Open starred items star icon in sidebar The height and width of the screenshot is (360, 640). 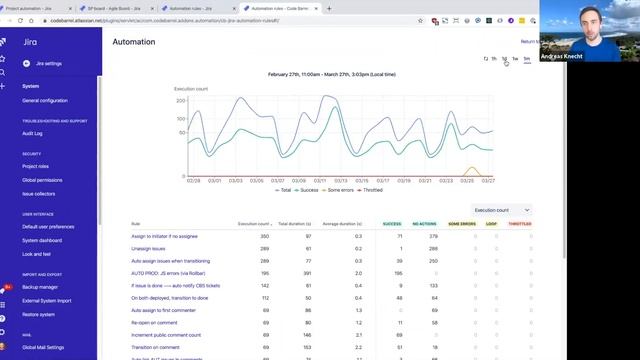tap(2, 59)
